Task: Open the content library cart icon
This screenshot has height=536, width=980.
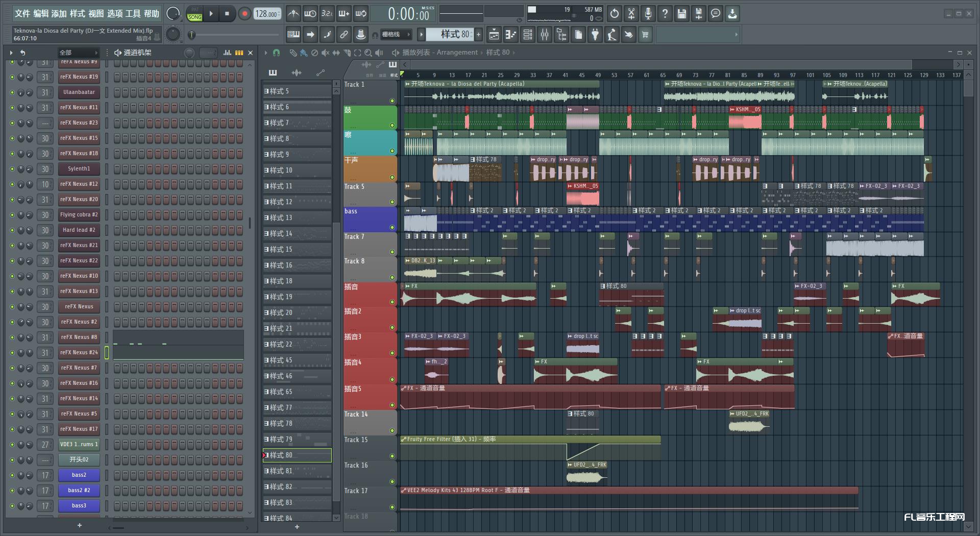Action: (646, 35)
